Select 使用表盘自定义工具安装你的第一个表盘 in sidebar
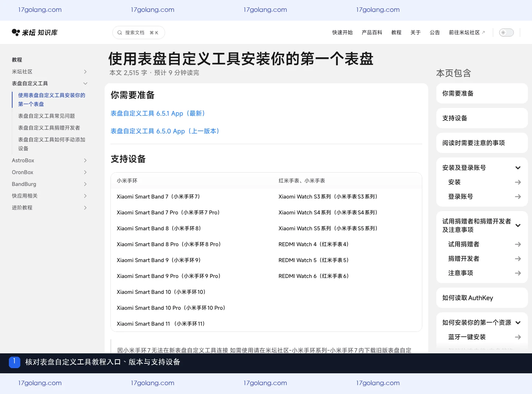 (x=52, y=100)
